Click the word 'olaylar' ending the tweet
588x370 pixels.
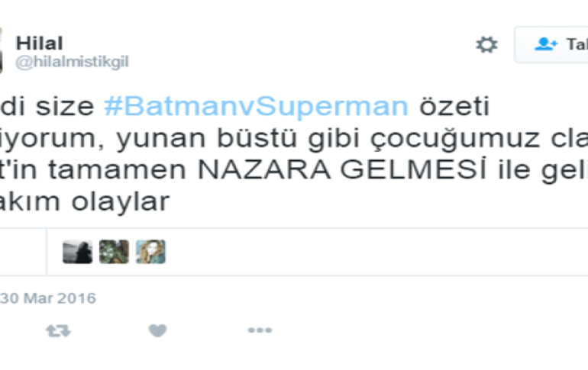click(121, 202)
